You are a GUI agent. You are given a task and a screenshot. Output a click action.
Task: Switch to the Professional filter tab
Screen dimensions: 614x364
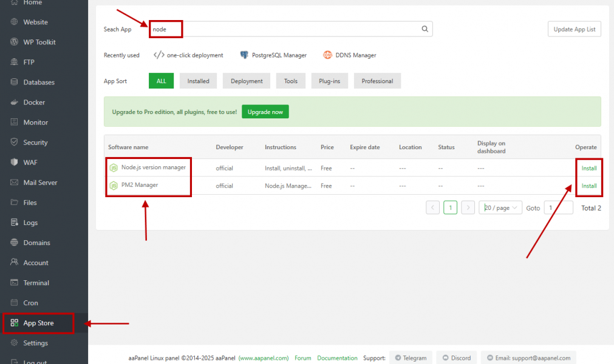[x=377, y=81]
